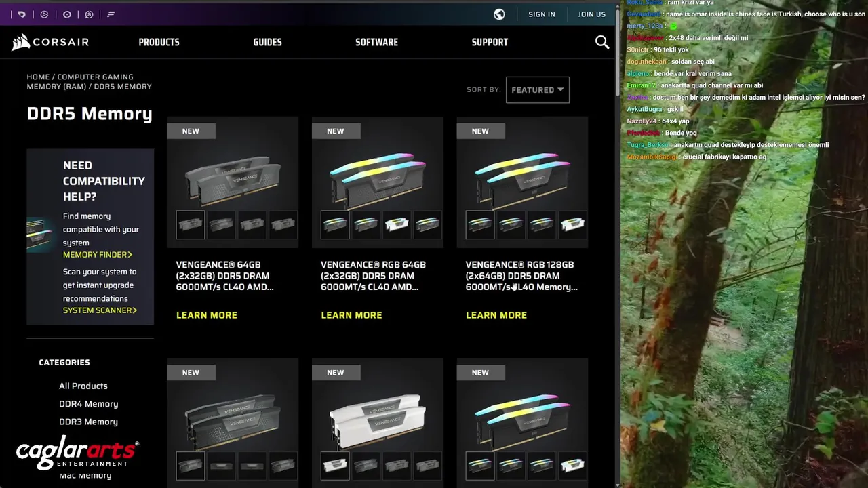
Task: Click the globe region selector icon
Action: click(x=499, y=14)
